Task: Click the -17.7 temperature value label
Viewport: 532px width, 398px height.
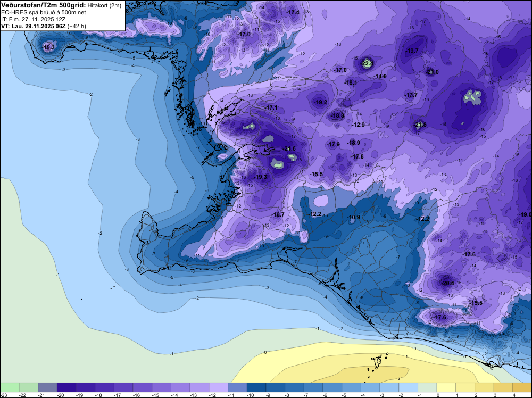Action: (411, 95)
